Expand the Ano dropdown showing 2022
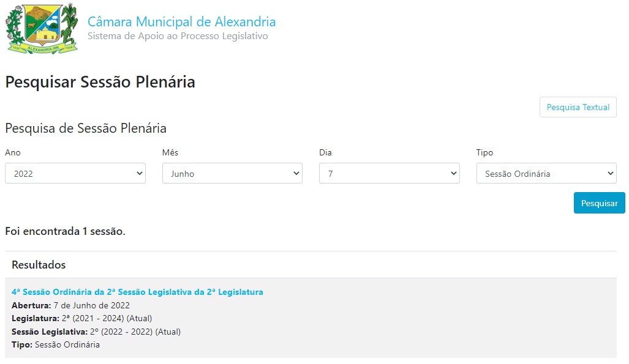629x364 pixels. click(x=75, y=174)
